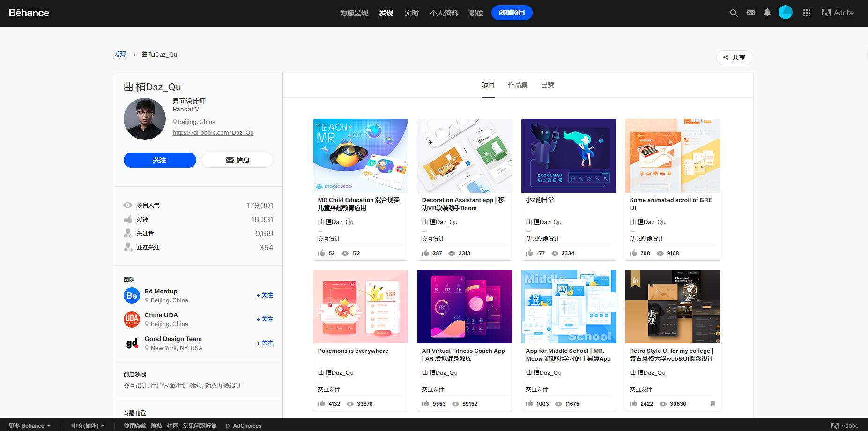Image resolution: width=868 pixels, height=431 pixels.
Task: Click thumbs-up icon on 小Z的日常 card
Action: coord(529,253)
